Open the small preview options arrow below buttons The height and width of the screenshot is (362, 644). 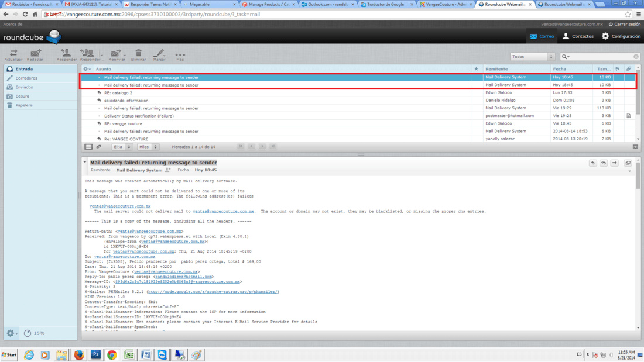point(629,171)
